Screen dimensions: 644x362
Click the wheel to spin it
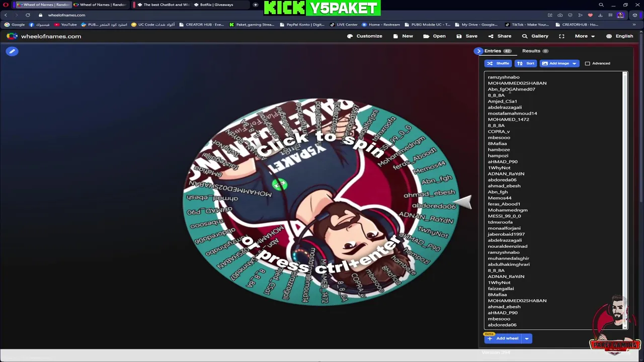click(322, 201)
